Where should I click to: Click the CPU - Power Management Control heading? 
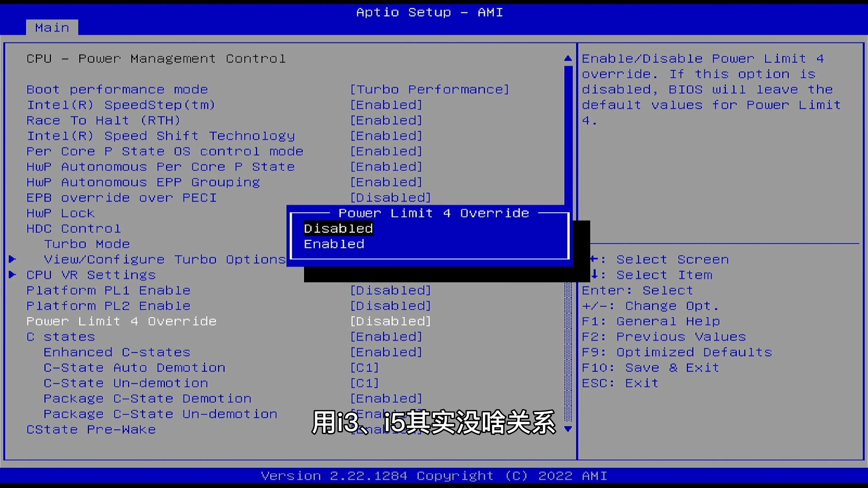156,59
